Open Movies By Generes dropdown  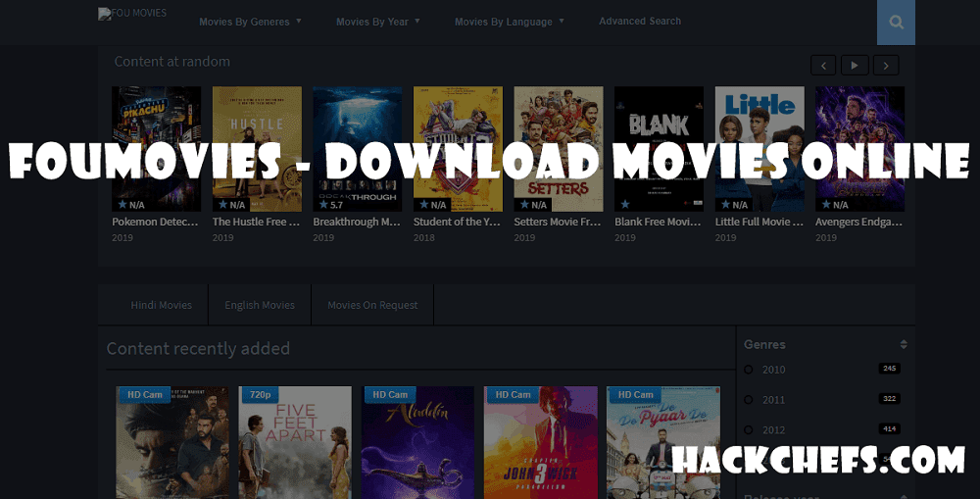(250, 22)
